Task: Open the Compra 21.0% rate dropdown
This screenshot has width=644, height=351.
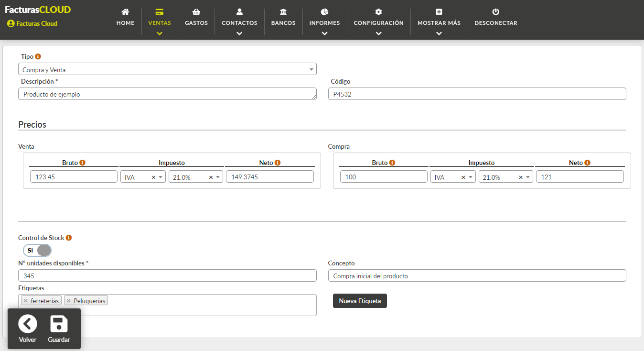Action: tap(505, 177)
